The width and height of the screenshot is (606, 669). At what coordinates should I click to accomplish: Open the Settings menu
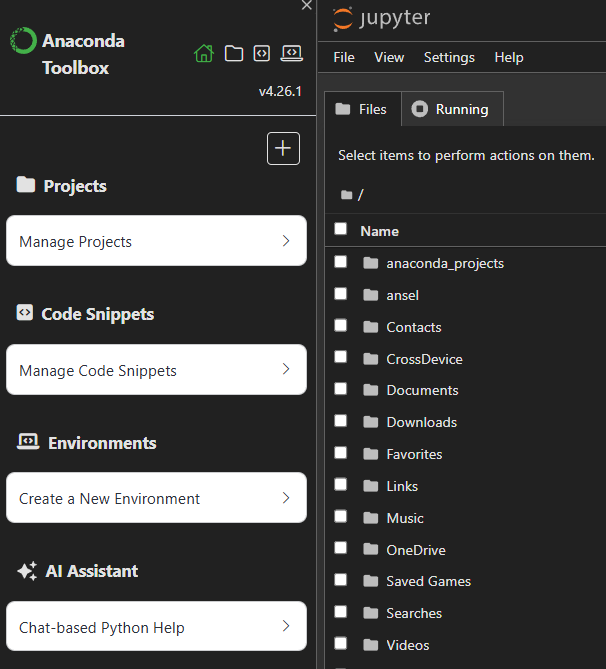point(449,57)
